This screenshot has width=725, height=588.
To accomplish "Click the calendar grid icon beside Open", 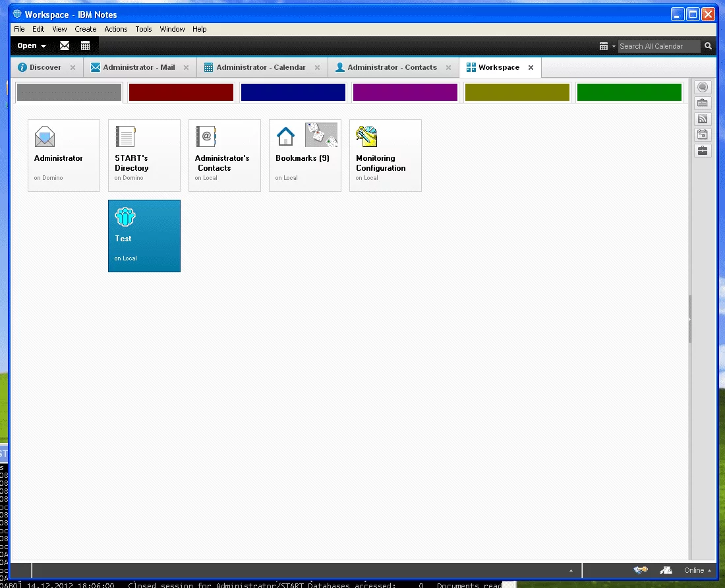I will point(85,45).
